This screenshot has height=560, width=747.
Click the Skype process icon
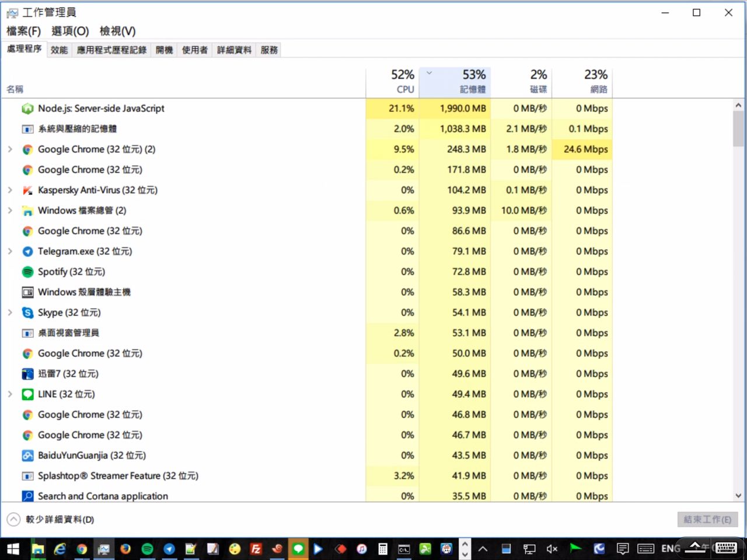[x=27, y=313]
